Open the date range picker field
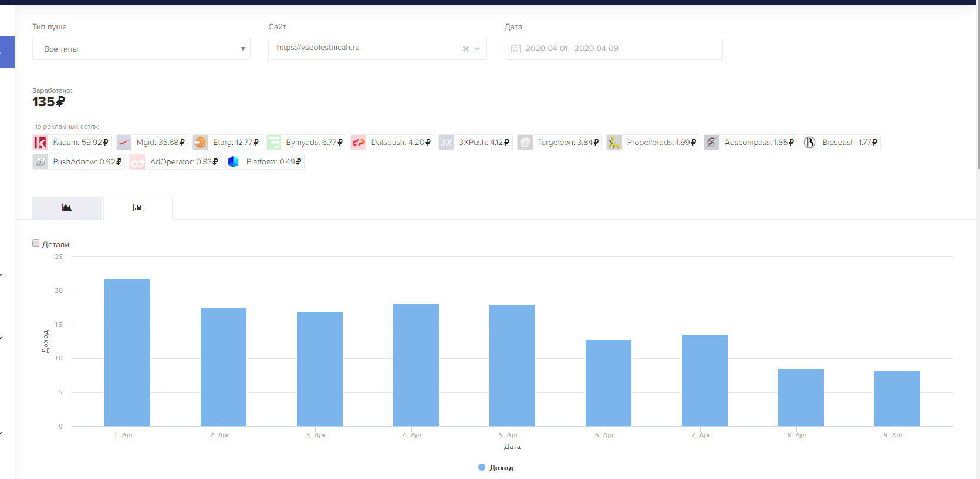Image resolution: width=980 pixels, height=479 pixels. (x=614, y=49)
